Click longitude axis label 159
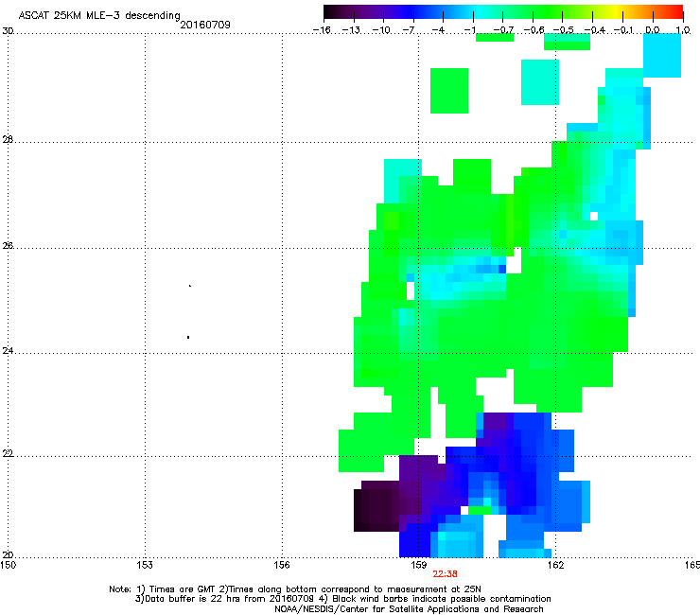Image resolution: width=700 pixels, height=615 pixels. click(x=418, y=565)
